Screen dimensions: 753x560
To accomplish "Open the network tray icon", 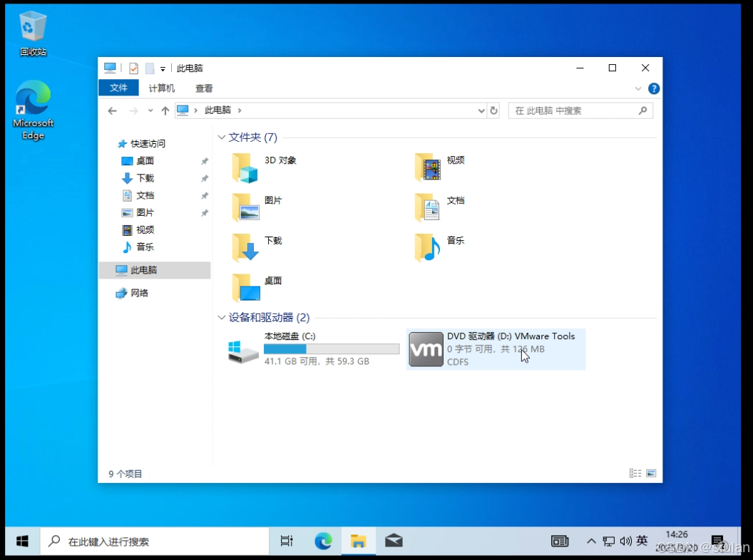I will tap(608, 541).
